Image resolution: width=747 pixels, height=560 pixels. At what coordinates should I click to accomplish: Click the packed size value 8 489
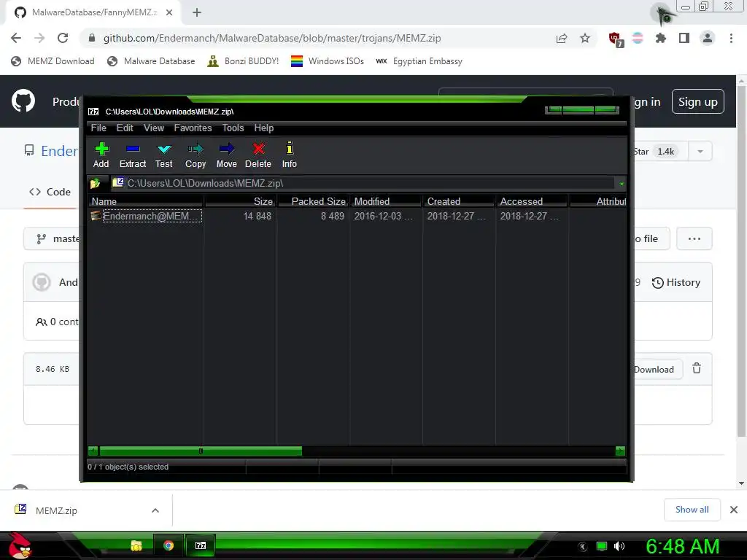(x=333, y=216)
